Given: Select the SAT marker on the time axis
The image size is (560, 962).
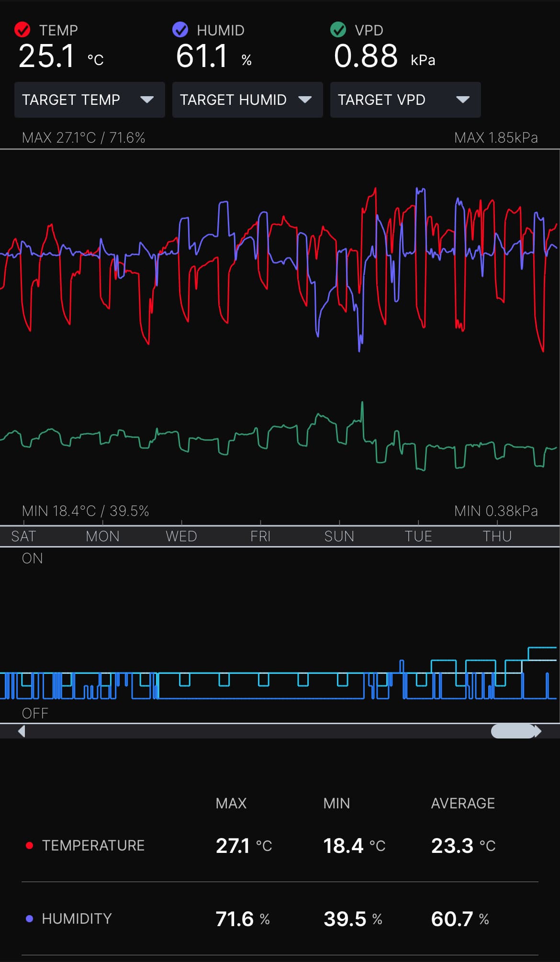Looking at the screenshot, I should [x=23, y=536].
